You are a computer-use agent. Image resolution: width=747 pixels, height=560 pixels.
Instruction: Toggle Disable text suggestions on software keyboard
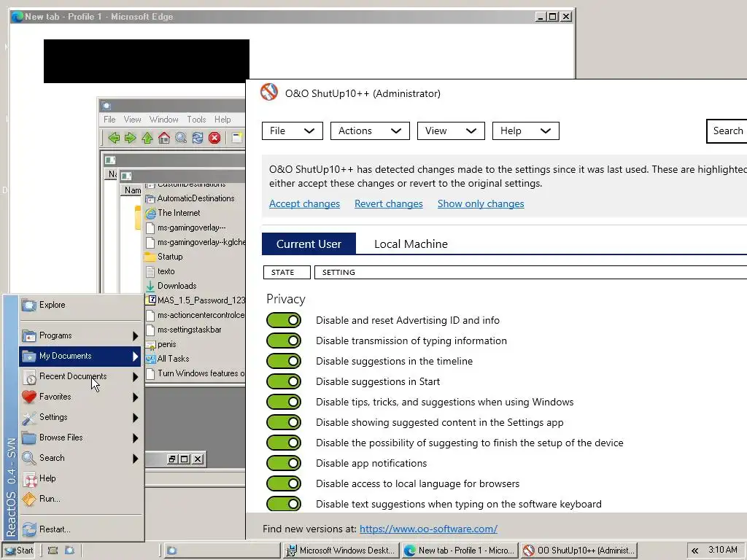tap(284, 504)
